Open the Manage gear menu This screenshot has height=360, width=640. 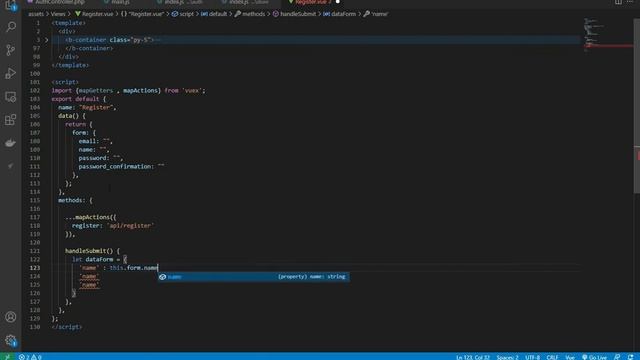11,340
